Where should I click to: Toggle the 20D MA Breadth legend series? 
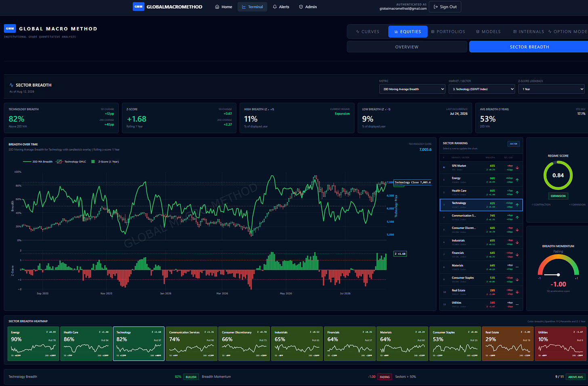tap(38, 162)
